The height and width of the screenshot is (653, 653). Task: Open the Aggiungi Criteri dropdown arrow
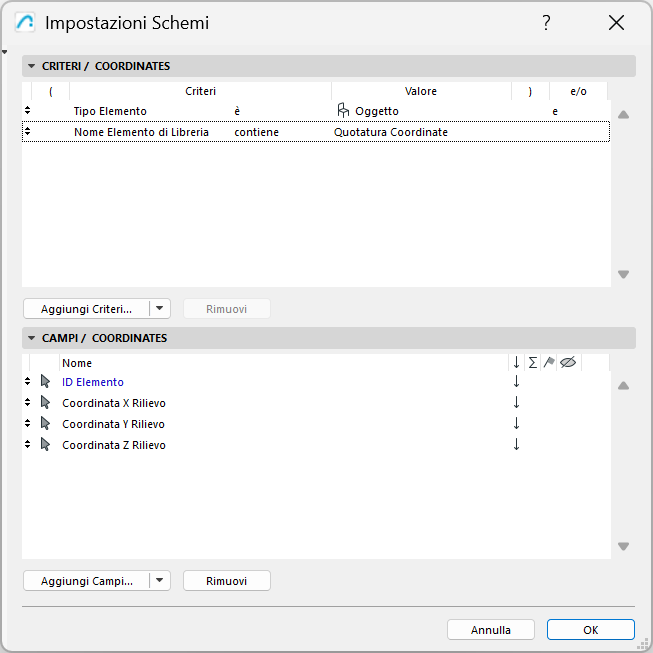click(160, 309)
